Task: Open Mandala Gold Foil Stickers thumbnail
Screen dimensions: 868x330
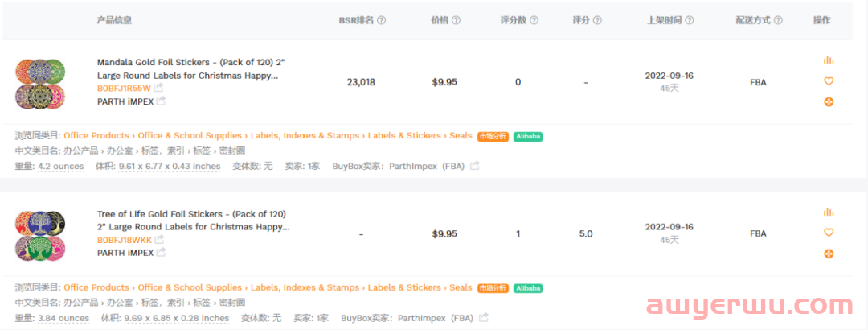Action: tap(40, 84)
